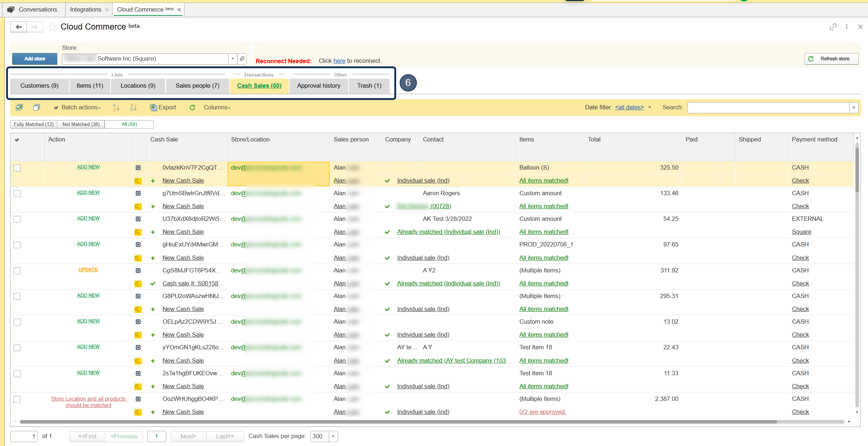Viewport: 868px width, 446px height.
Task: Sort descending with Z-A icon
Action: [133, 107]
